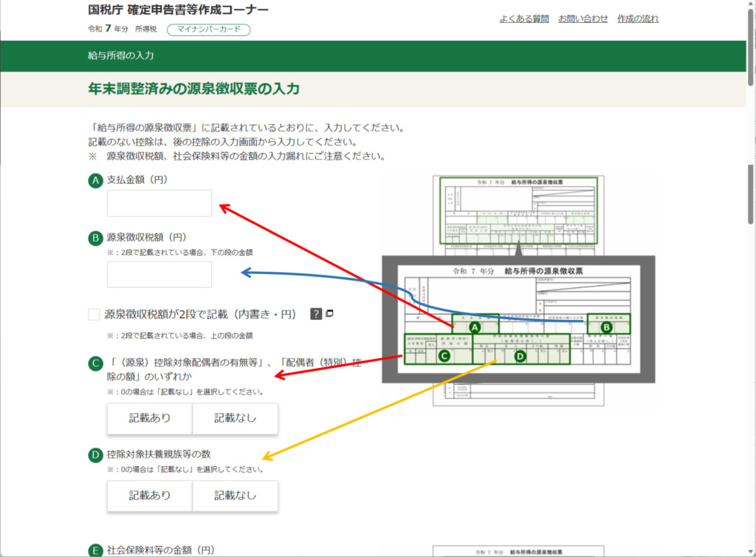Open the お問い合わせ link
Image resolution: width=756 pixels, height=557 pixels.
click(583, 18)
